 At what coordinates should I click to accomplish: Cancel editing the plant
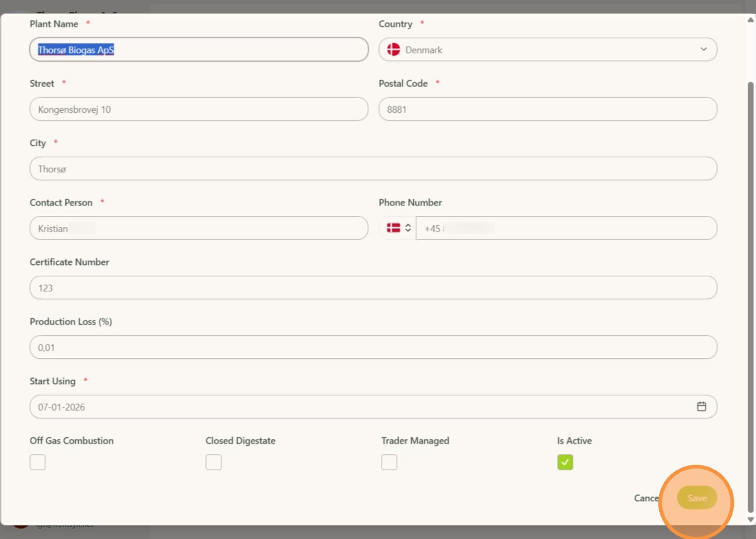click(x=647, y=498)
